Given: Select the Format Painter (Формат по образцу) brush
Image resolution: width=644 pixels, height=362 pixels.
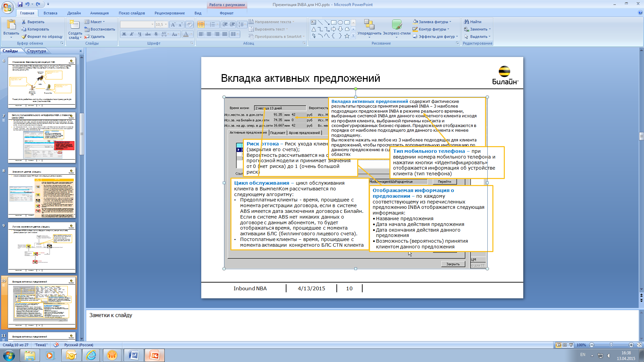Looking at the screenshot, I should click(24, 37).
